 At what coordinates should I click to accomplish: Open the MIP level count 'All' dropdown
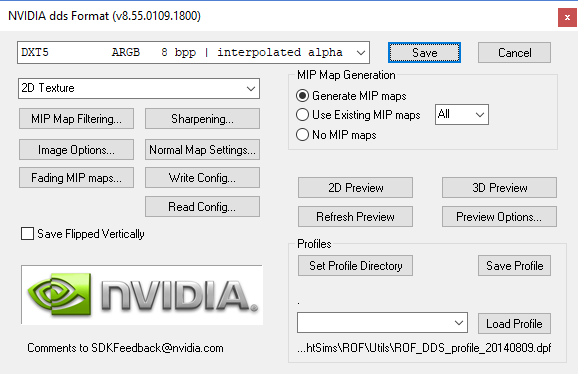point(462,115)
